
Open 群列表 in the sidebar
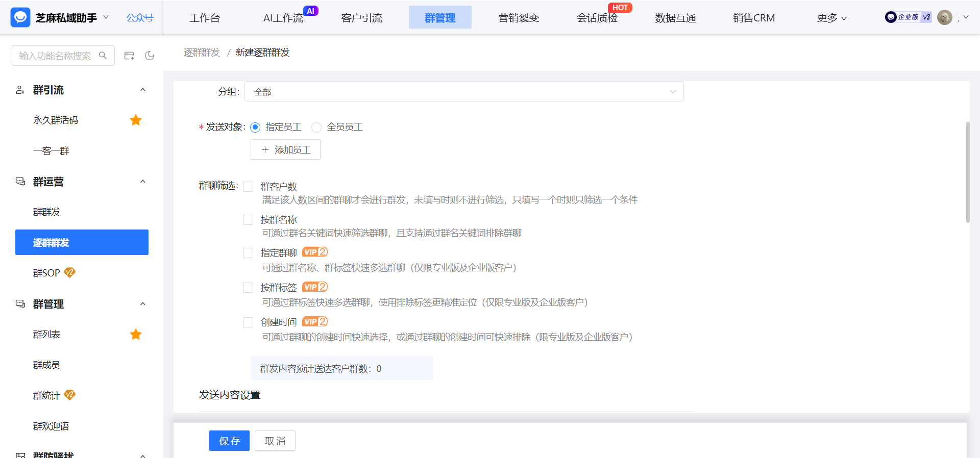[46, 334]
